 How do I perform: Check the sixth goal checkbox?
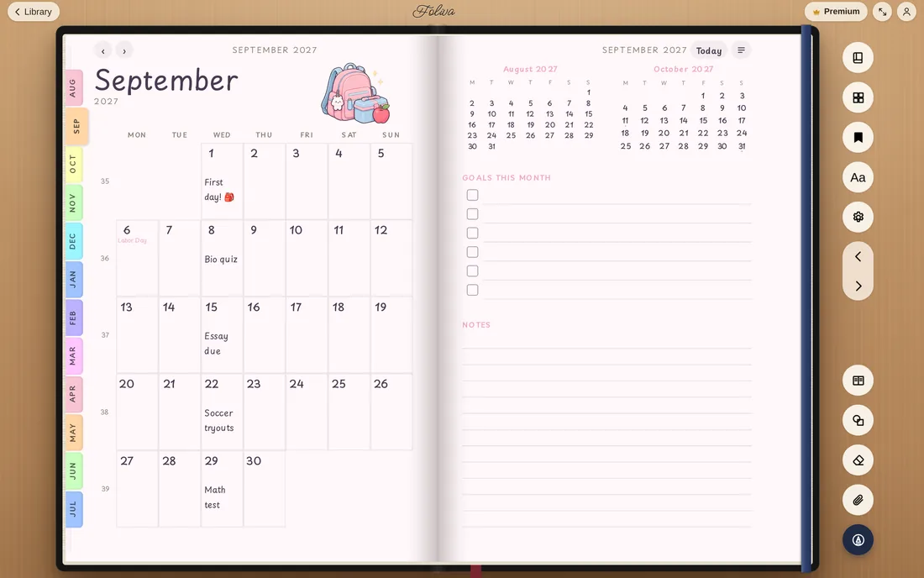tap(473, 290)
